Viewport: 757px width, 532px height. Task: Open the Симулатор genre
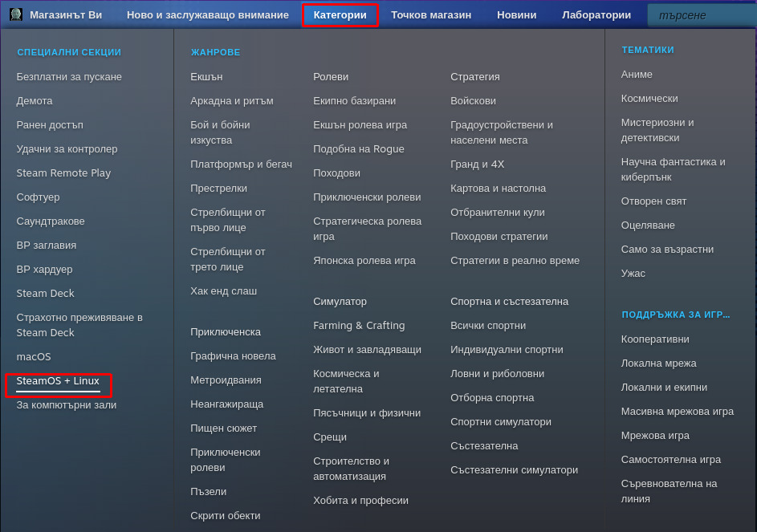[x=340, y=302]
